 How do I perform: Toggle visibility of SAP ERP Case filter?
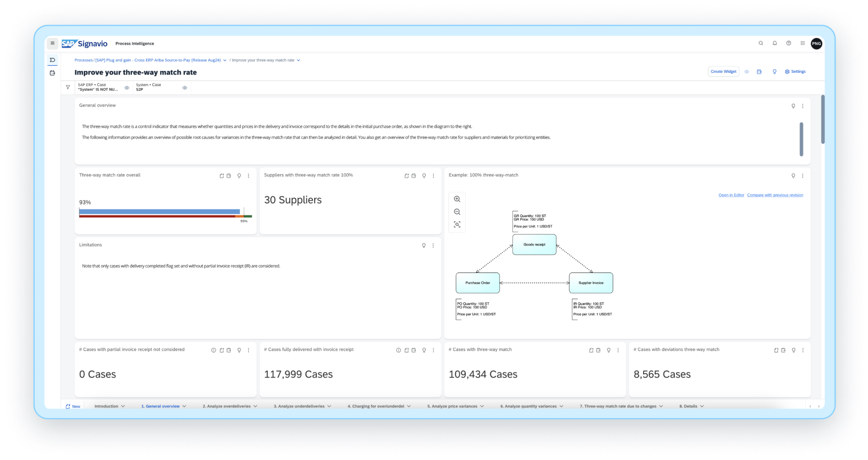[x=127, y=88]
